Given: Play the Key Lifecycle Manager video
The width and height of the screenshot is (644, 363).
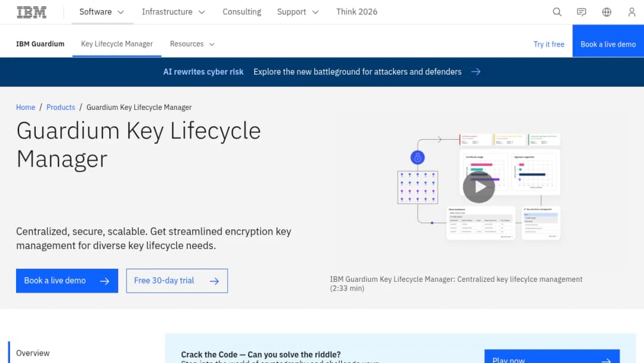Looking at the screenshot, I should [x=479, y=187].
